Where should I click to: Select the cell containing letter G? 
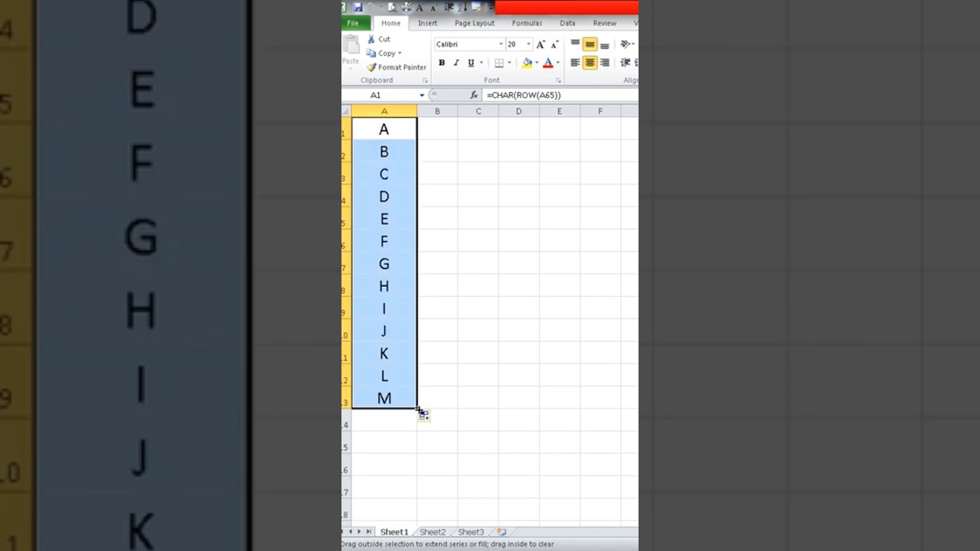(384, 264)
